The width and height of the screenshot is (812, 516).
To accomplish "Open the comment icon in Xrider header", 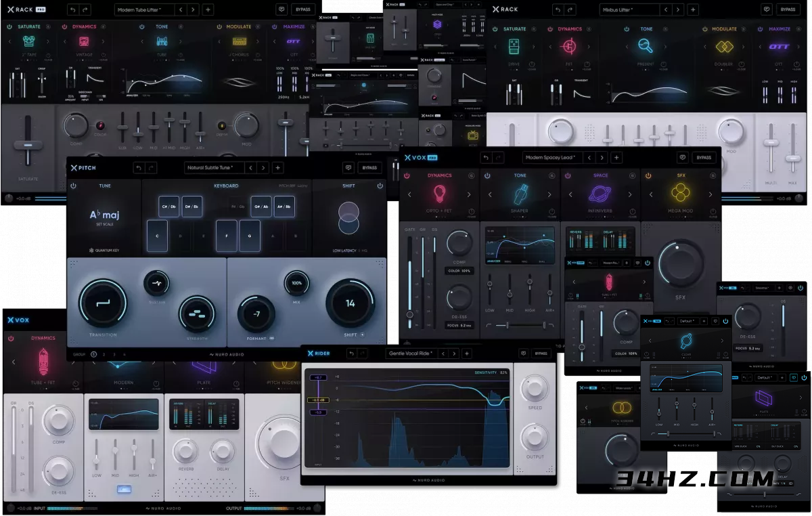I will pyautogui.click(x=524, y=353).
